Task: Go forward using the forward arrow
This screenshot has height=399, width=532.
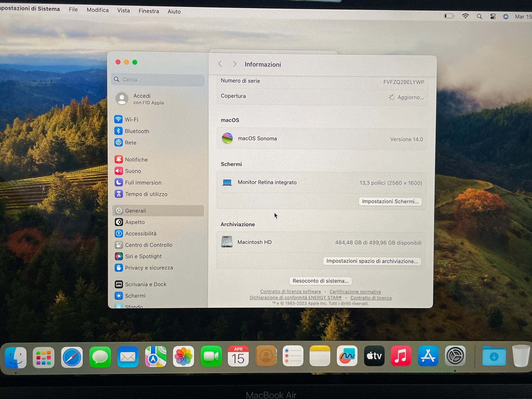Action: point(235,64)
